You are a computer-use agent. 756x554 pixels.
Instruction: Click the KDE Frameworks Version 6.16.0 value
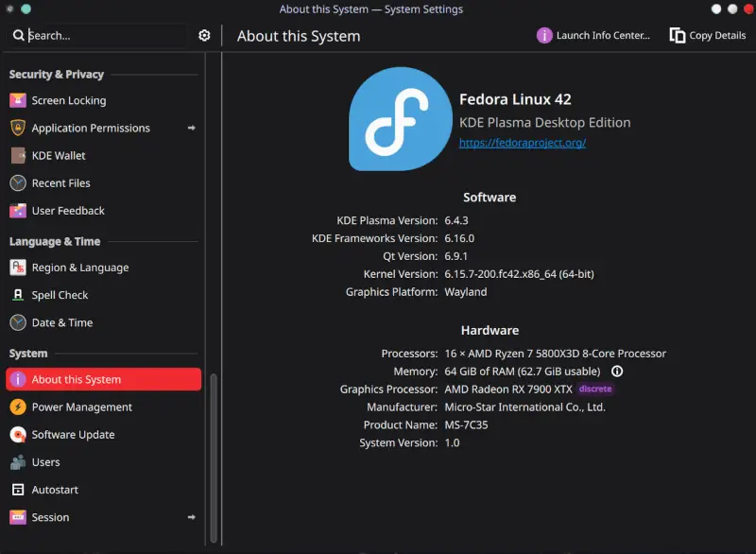coord(459,238)
